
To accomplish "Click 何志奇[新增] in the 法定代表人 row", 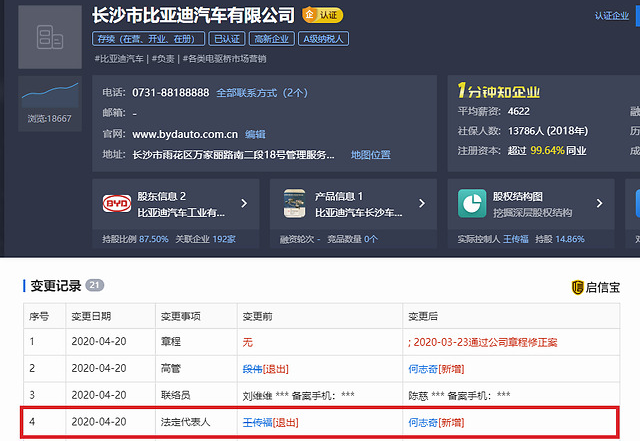I will (x=436, y=423).
